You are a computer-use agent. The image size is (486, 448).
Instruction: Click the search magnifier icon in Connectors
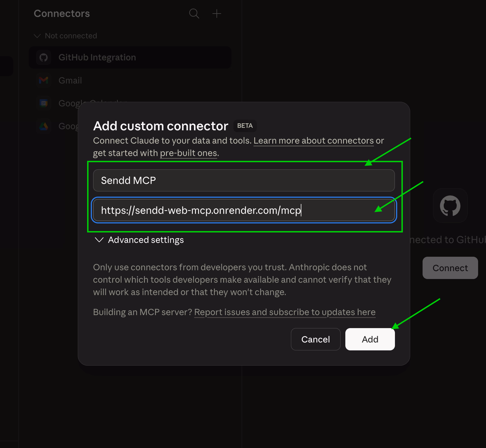[194, 14]
